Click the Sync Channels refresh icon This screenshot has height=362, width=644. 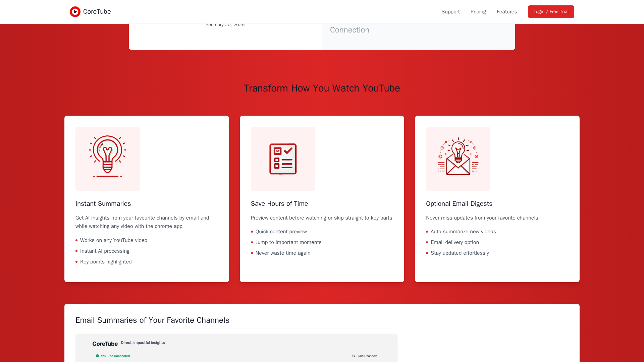[354, 356]
